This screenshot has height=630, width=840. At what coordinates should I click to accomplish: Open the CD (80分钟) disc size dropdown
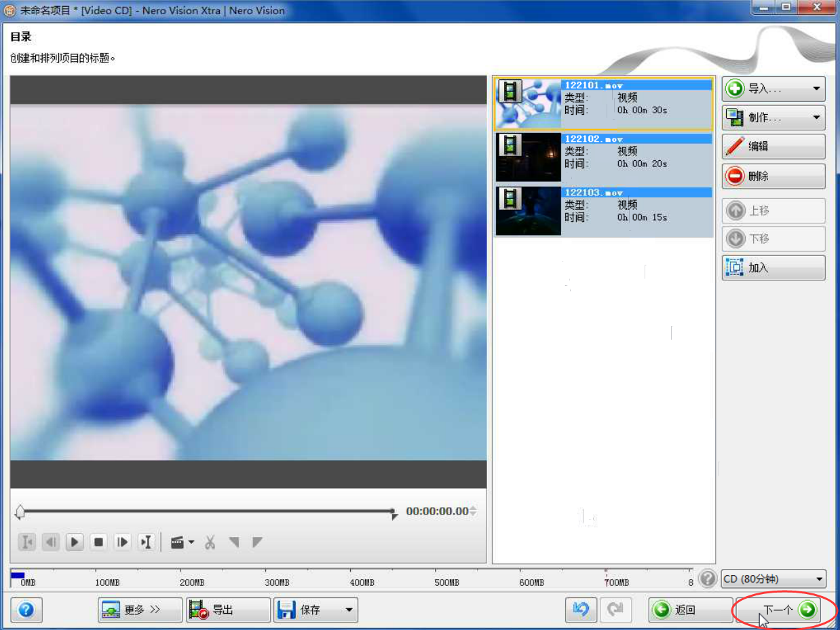point(774,579)
